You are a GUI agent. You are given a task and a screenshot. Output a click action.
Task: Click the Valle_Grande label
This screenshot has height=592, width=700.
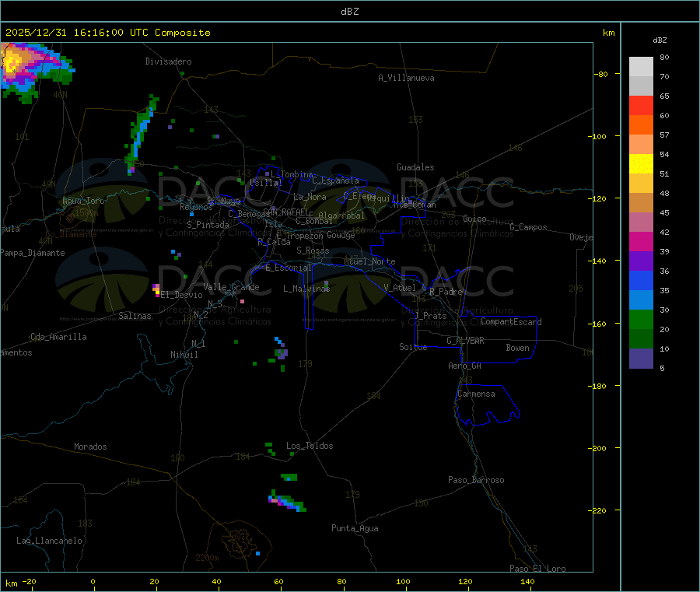(231, 287)
